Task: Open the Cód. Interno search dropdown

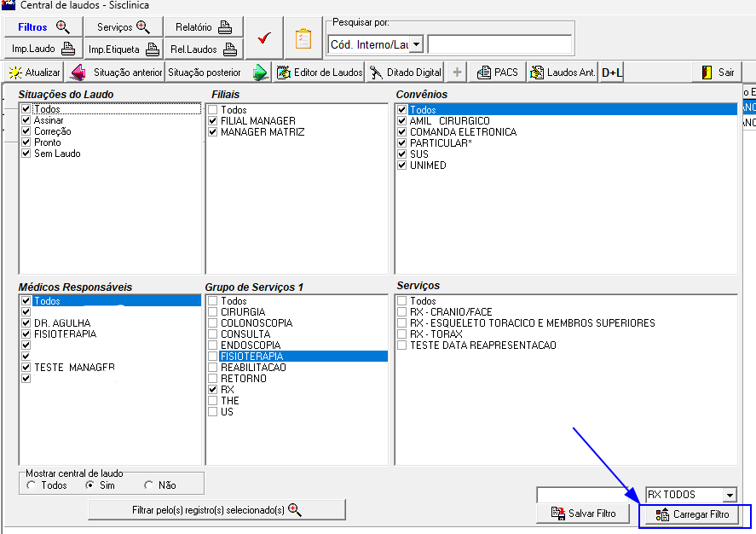Action: tap(417, 44)
